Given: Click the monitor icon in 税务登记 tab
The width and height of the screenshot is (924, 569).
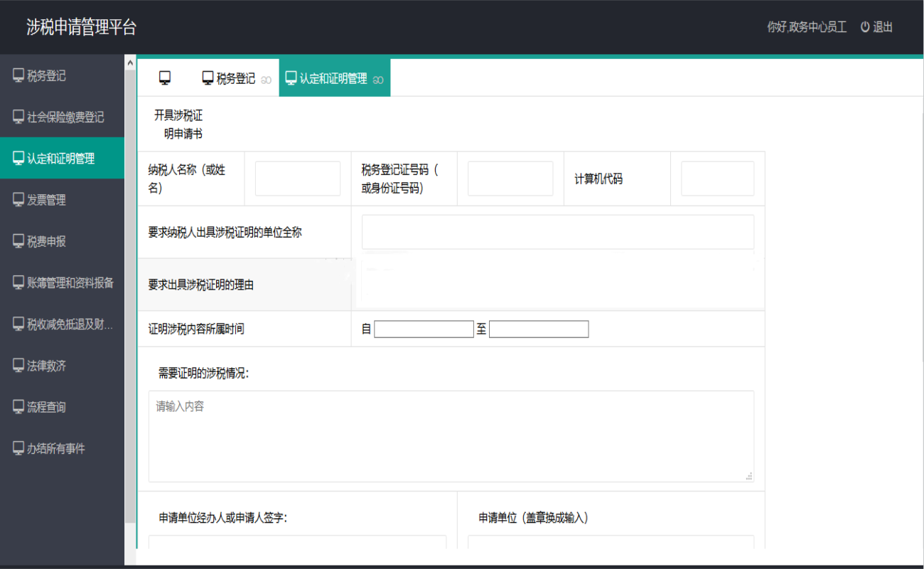Looking at the screenshot, I should (208, 78).
